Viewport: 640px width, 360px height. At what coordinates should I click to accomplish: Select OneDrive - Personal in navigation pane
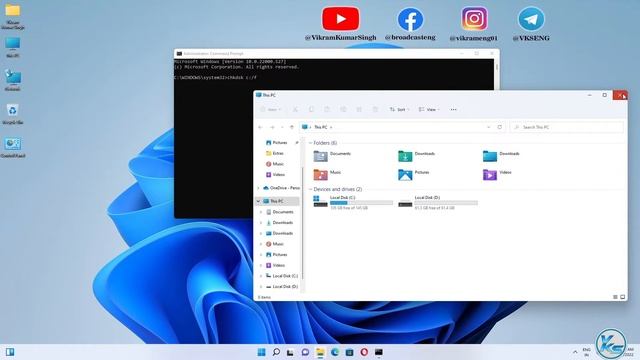(282, 188)
